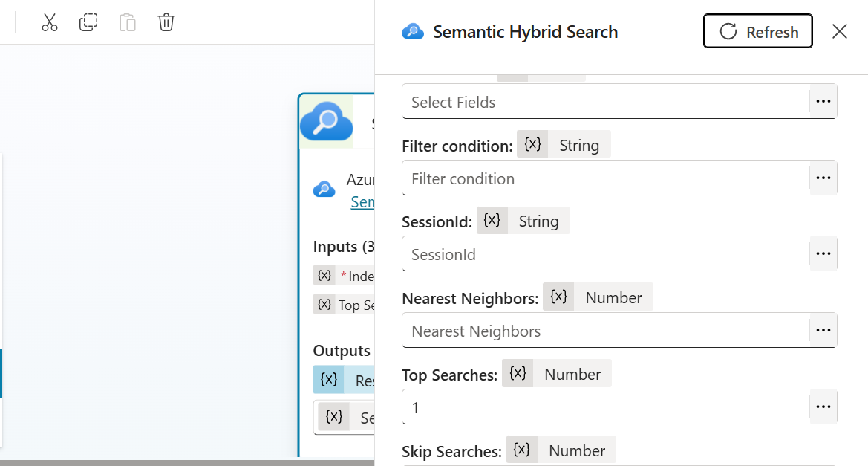Click the Copy icon in toolbar
Image resolution: width=868 pixels, height=466 pixels.
click(x=88, y=23)
